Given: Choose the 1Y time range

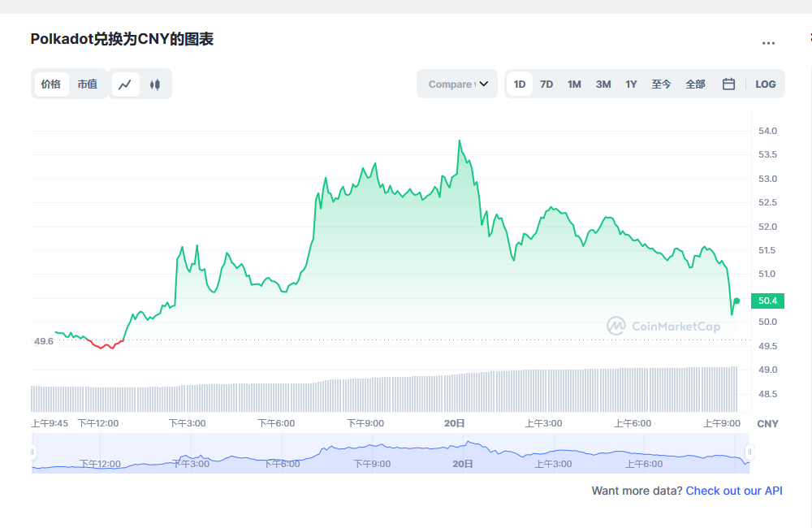Looking at the screenshot, I should point(631,84).
